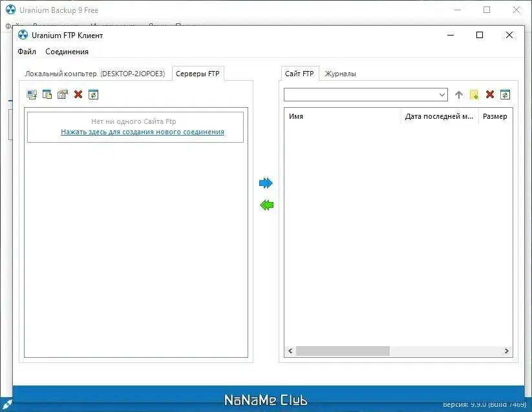
Task: Go up one folder on the FTP site
Action: point(459,94)
